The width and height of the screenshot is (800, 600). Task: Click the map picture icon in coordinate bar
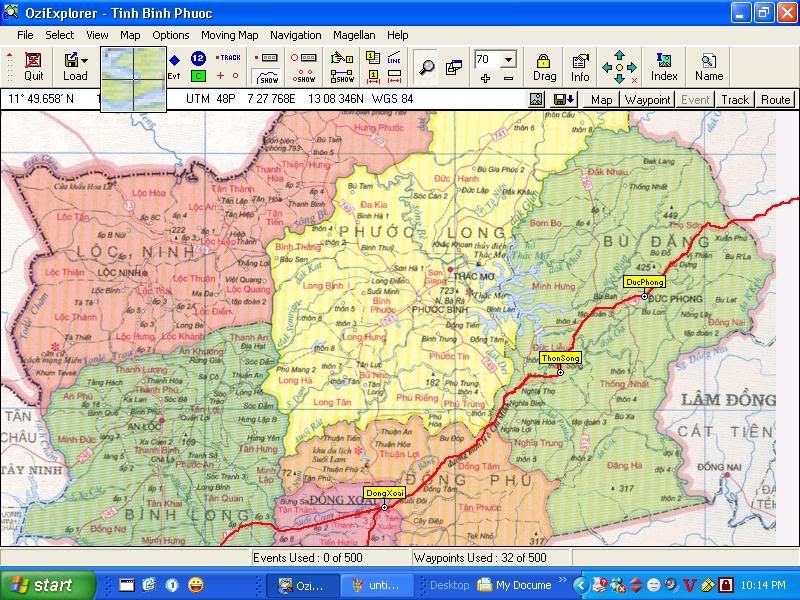coord(536,99)
